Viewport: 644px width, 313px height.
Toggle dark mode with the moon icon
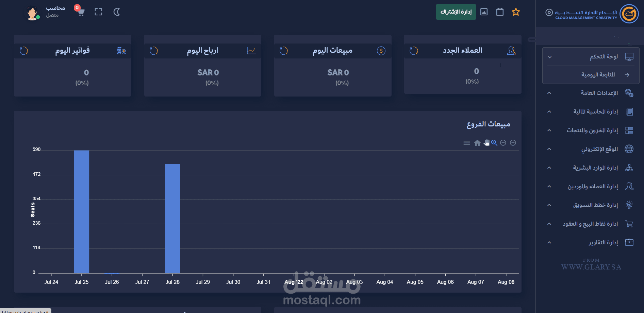point(117,12)
